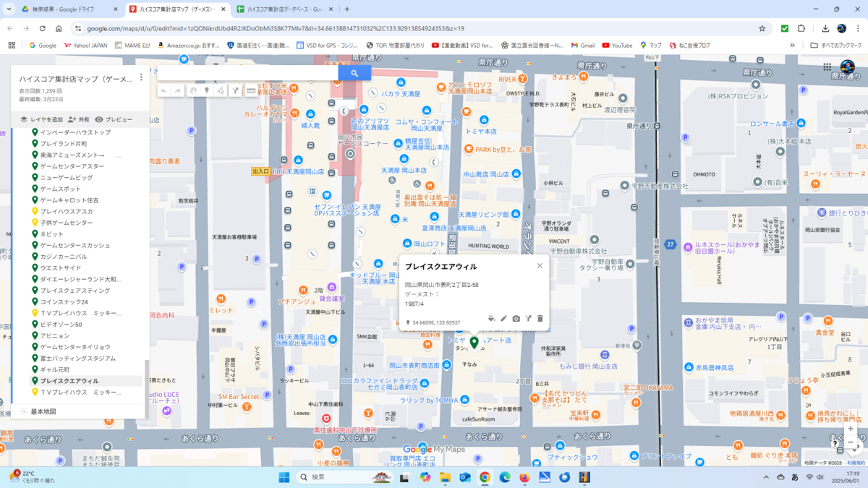The width and height of the screenshot is (868, 488).
Task: Select the measure distance ruler tool
Action: (x=251, y=91)
